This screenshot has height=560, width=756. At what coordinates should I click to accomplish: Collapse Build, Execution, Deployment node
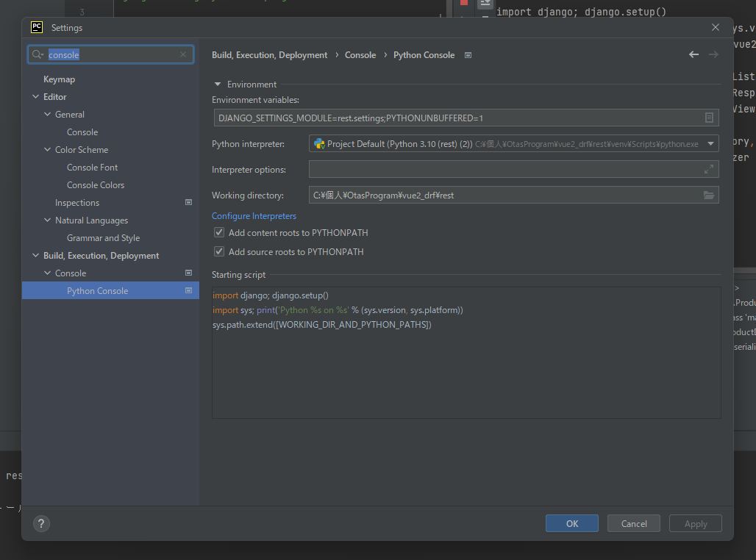(x=36, y=256)
